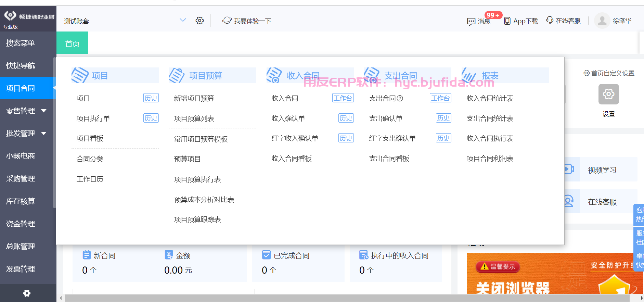Open 首页自定义设置 link
644x302 pixels.
(x=609, y=73)
